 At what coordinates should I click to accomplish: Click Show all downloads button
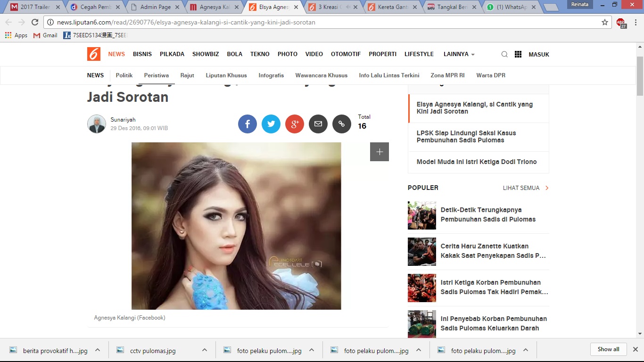coord(609,349)
